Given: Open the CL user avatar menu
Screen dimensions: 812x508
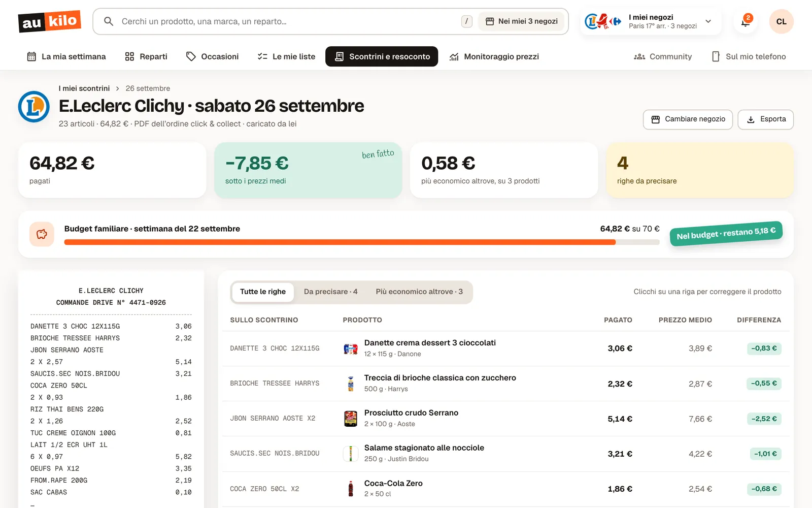Looking at the screenshot, I should (x=781, y=21).
